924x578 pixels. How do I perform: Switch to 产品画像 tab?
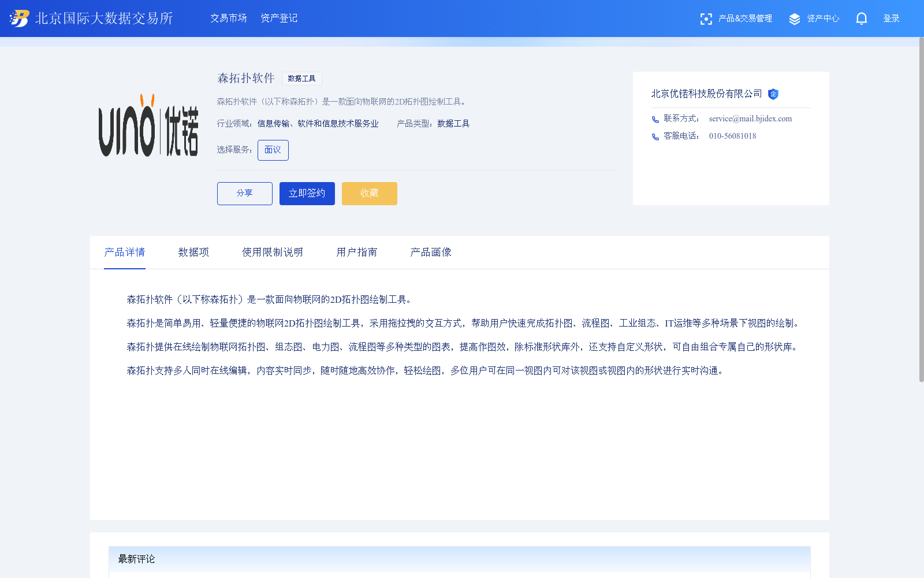coord(431,252)
